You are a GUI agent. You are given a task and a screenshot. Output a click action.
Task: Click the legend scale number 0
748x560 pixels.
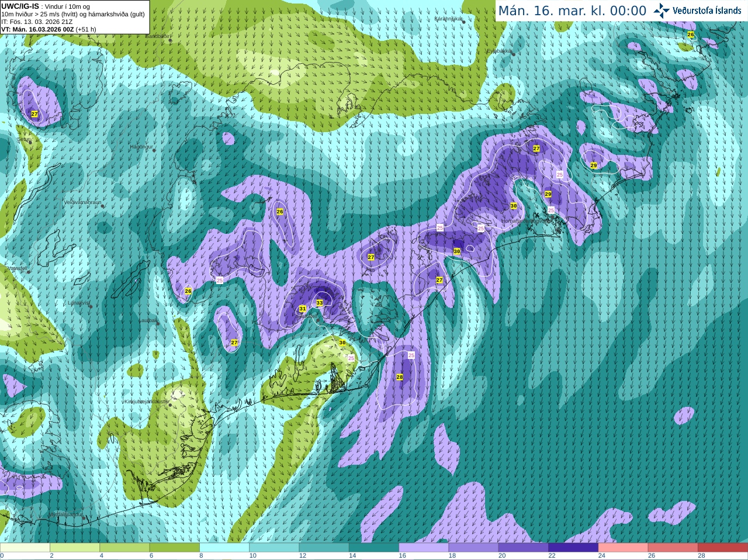pyautogui.click(x=2, y=556)
